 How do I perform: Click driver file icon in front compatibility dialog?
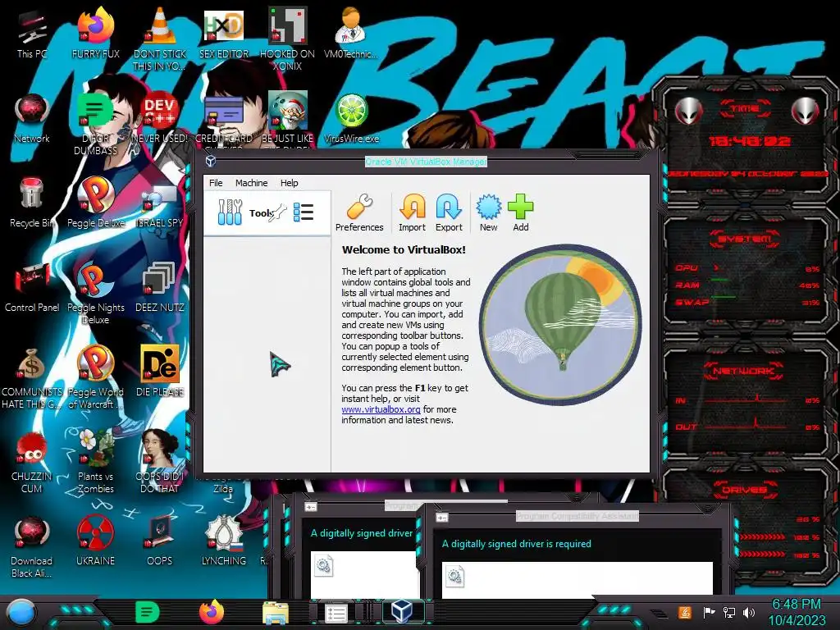tap(454, 577)
